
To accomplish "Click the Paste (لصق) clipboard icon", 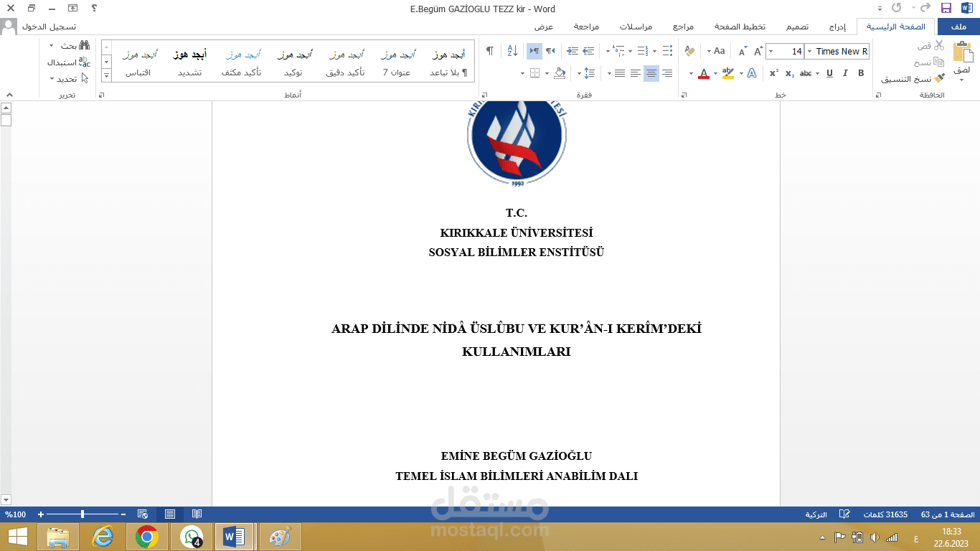I will point(961,52).
